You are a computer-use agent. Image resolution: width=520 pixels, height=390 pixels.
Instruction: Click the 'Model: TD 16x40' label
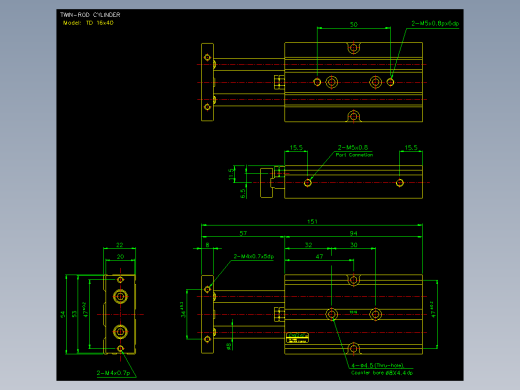[x=88, y=23]
